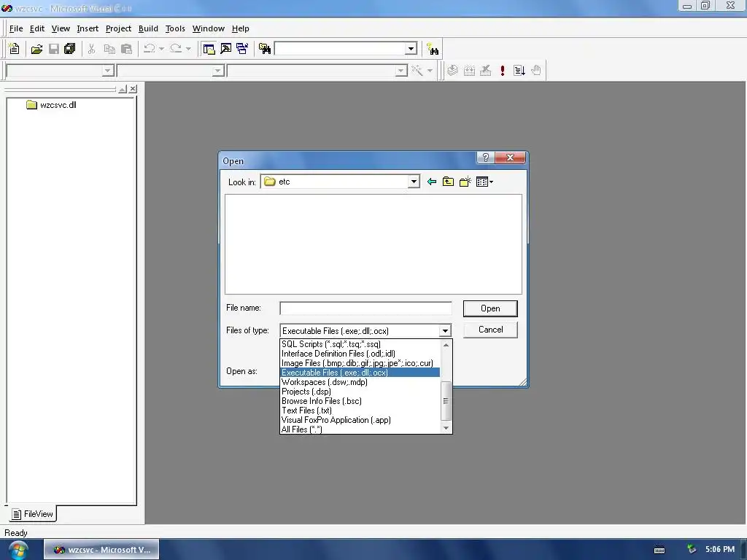This screenshot has height=560, width=747.
Task: Toggle the Workspace window icon
Action: coord(209,49)
